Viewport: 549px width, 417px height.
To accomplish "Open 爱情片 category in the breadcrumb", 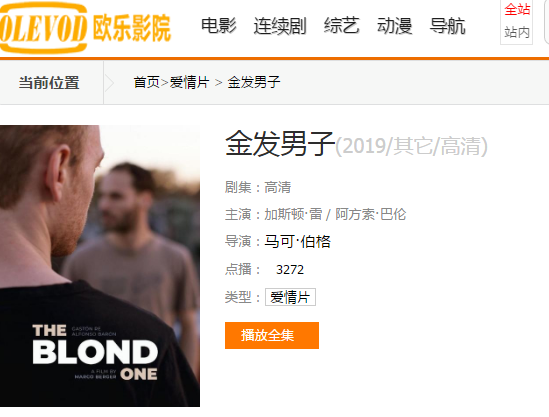I will 189,83.
